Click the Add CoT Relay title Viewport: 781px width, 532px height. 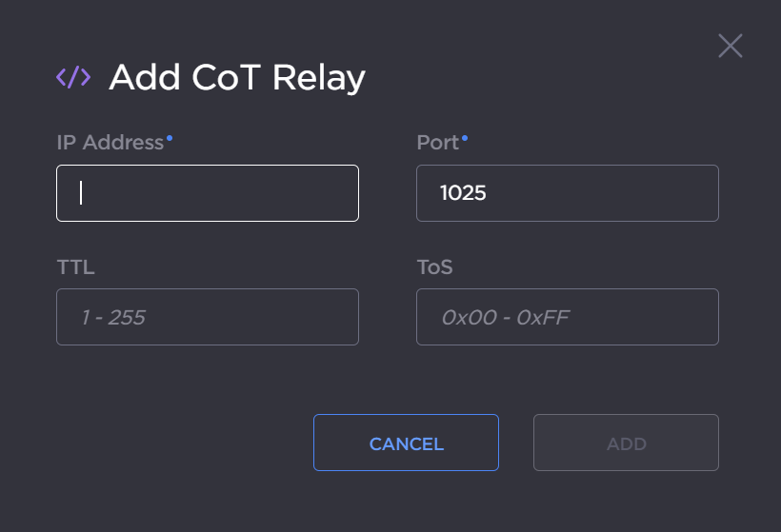click(x=236, y=78)
